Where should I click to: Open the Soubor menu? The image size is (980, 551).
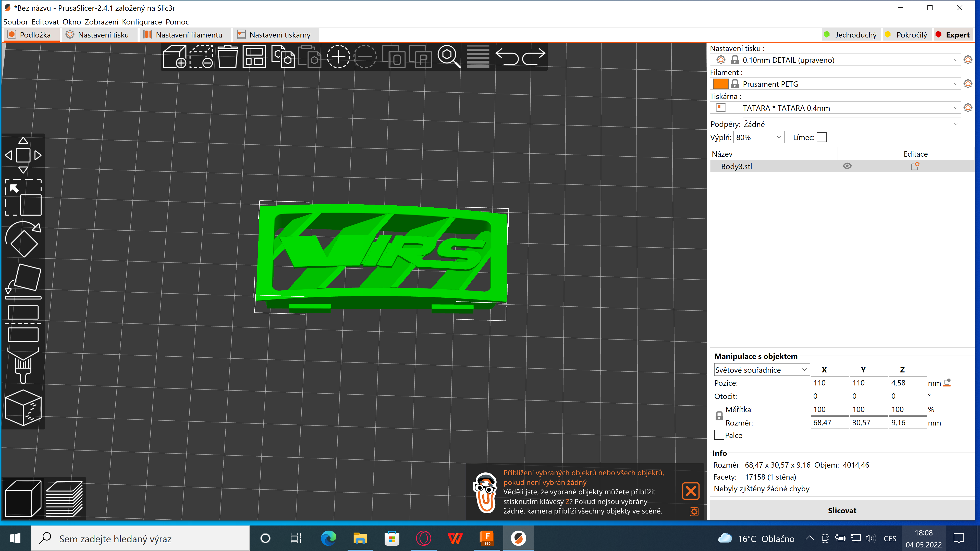tap(16, 22)
